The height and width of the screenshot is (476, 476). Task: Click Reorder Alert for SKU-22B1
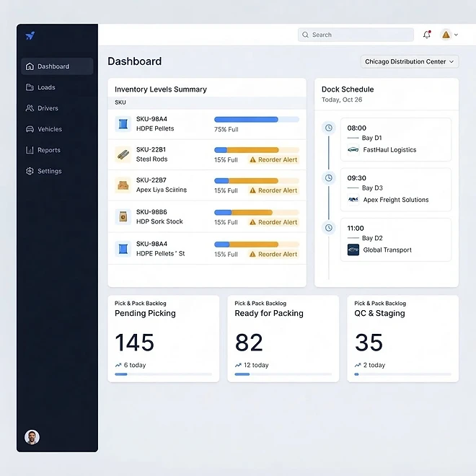(x=273, y=159)
